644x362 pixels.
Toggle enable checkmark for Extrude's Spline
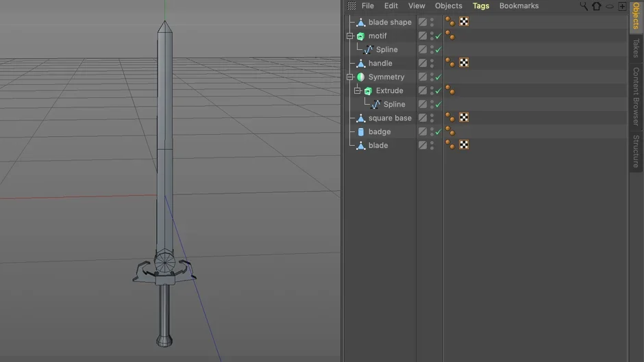[x=438, y=104]
